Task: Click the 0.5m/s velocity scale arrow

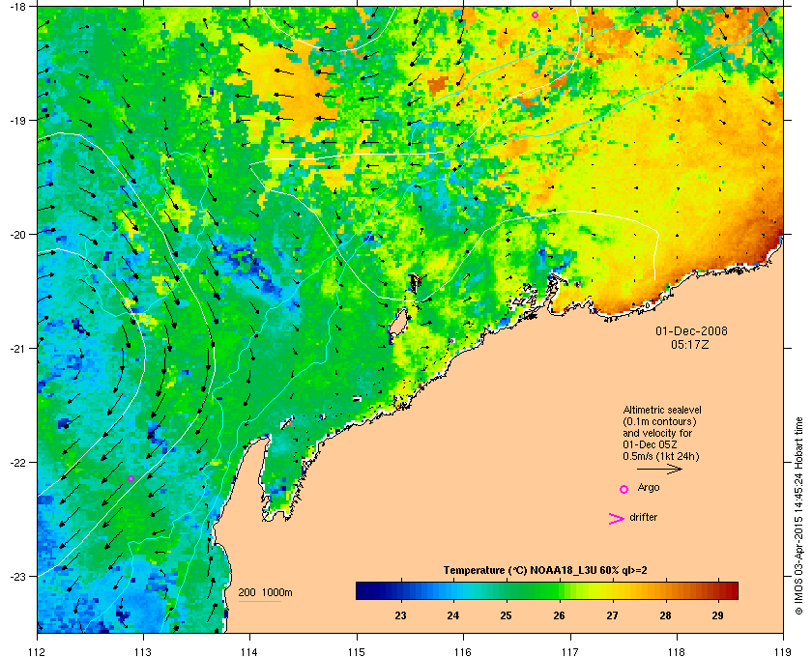Action: point(659,470)
